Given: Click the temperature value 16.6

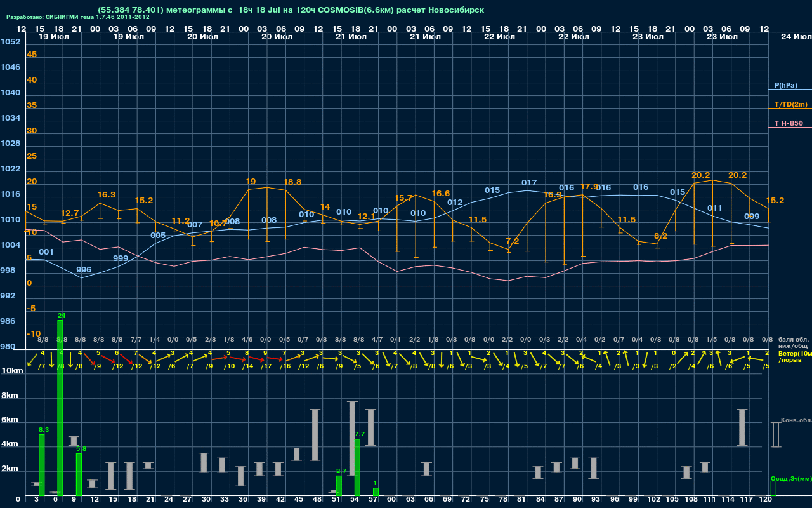Looking at the screenshot, I should [x=441, y=194].
